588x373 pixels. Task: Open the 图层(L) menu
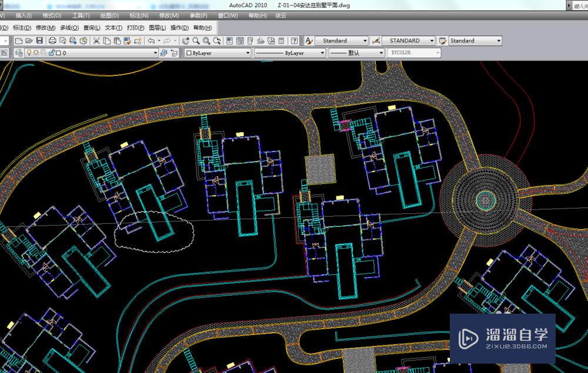pyautogui.click(x=157, y=28)
